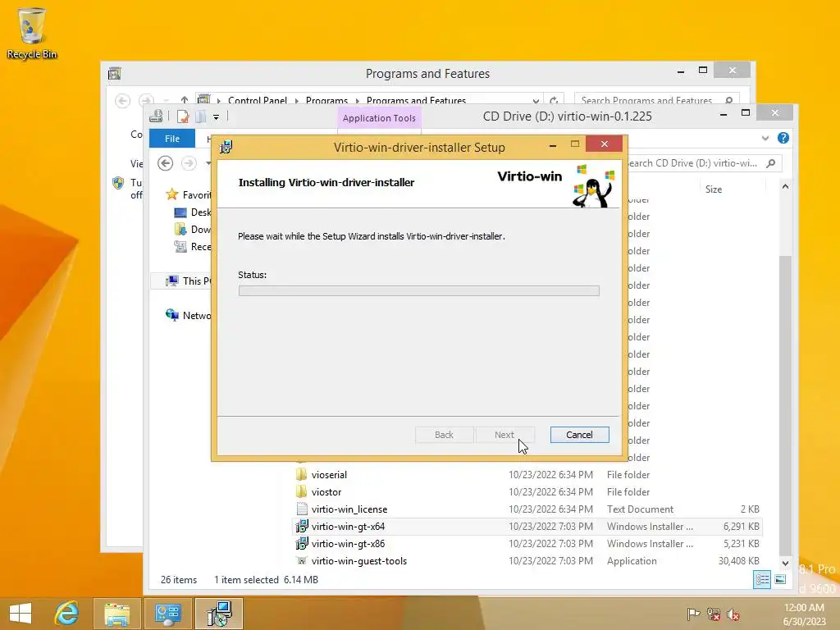Click the viostor folder icon
Screen dimensions: 840x630
tap(302, 492)
